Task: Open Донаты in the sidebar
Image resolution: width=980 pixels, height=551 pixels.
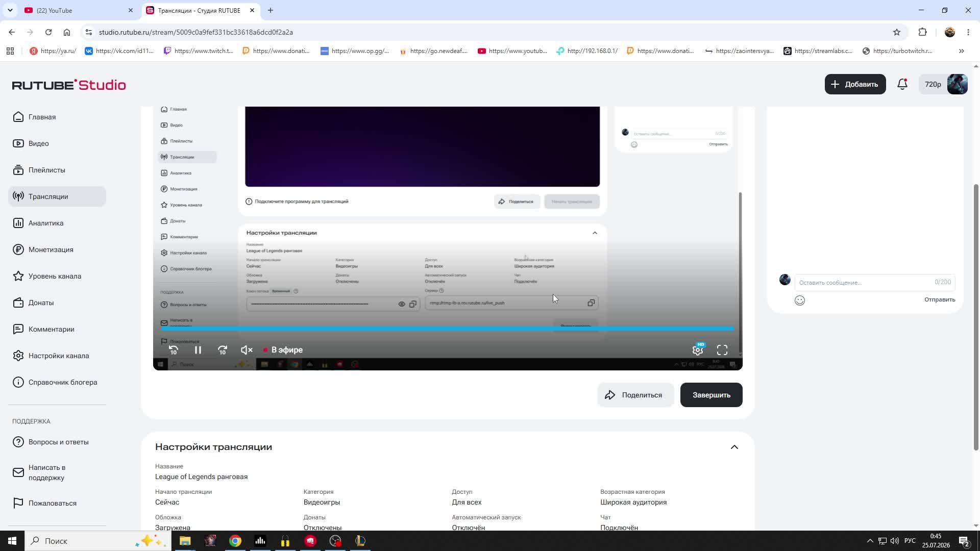Action: [57, 303]
